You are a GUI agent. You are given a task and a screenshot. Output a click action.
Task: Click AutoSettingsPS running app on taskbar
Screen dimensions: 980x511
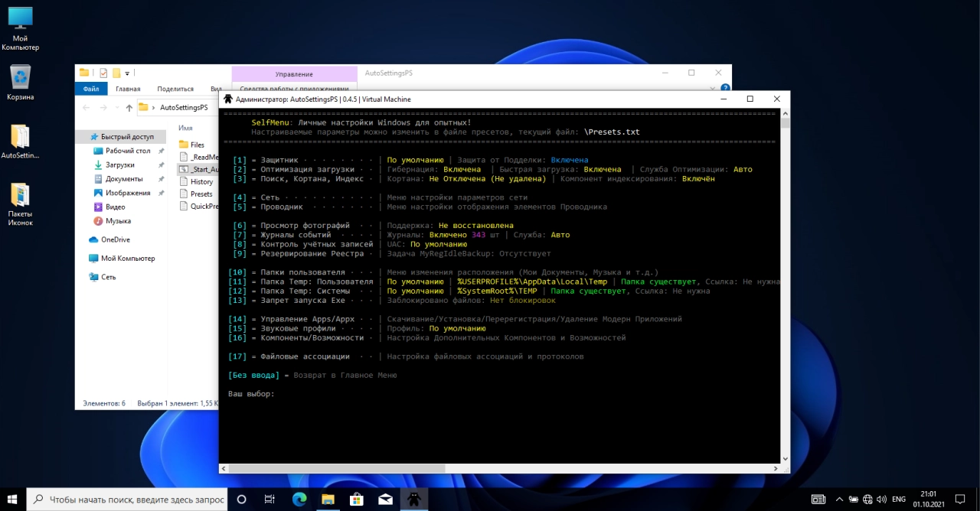(413, 499)
